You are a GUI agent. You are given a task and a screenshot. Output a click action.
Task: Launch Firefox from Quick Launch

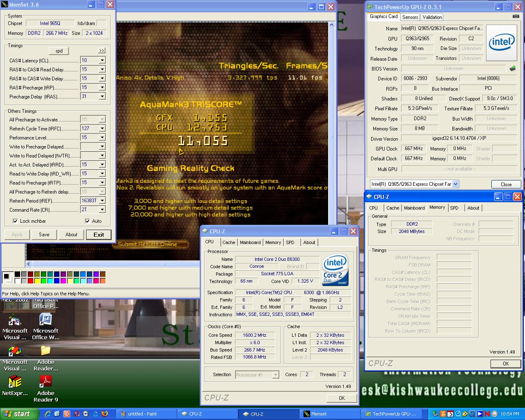click(x=105, y=414)
